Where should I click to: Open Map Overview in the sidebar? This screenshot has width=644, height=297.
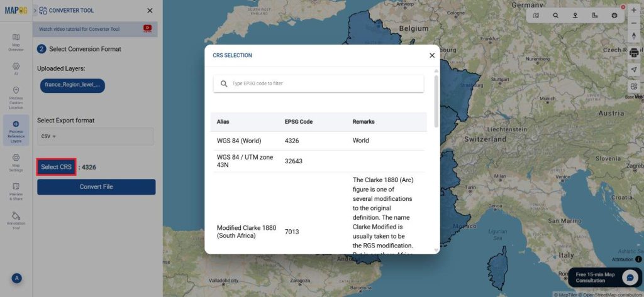click(16, 41)
